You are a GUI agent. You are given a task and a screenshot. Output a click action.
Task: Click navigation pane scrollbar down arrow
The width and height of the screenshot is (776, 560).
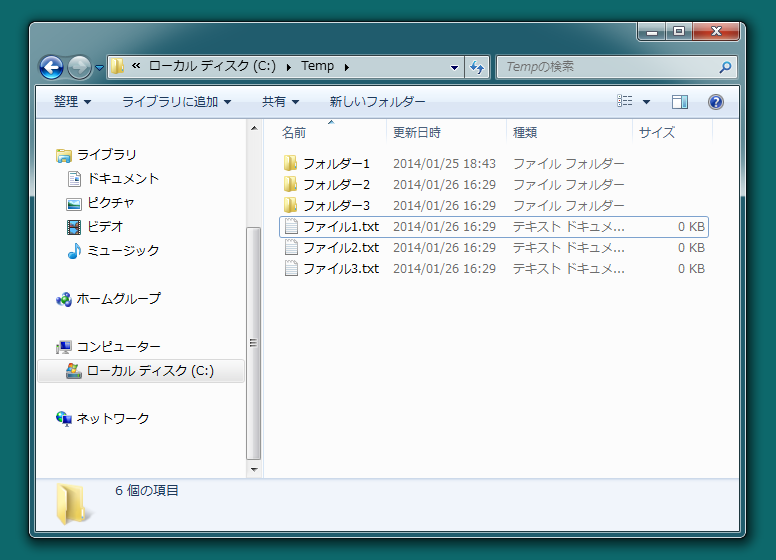tap(254, 469)
